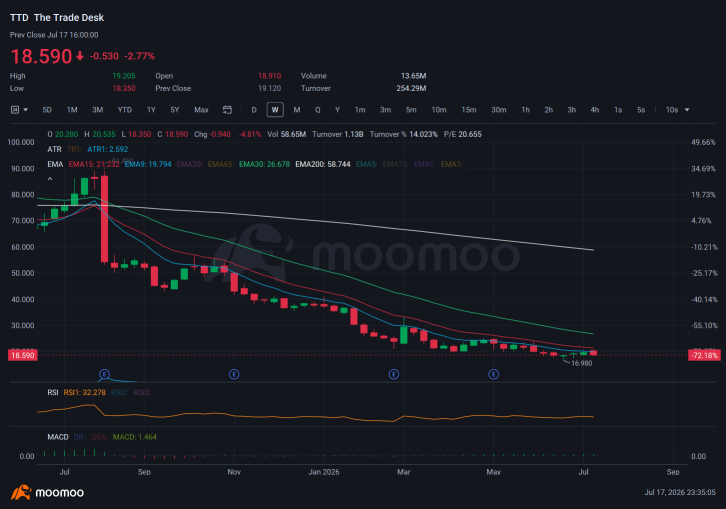The height and width of the screenshot is (509, 726).
Task: Click the Volume 13.65M value
Action: (413, 75)
